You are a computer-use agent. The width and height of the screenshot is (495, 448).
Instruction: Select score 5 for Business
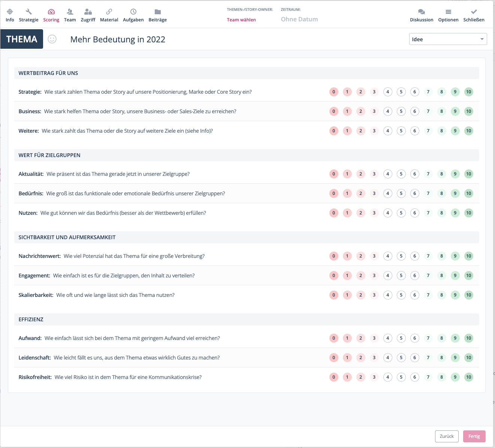pos(401,111)
